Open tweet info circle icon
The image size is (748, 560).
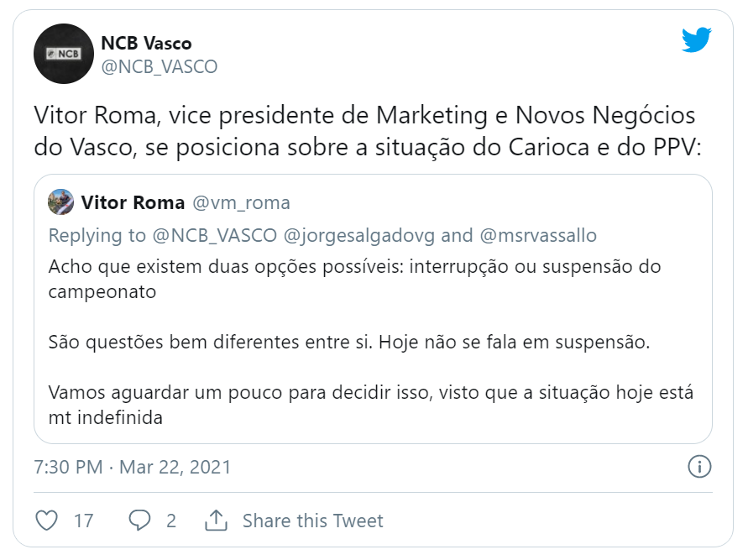[699, 467]
